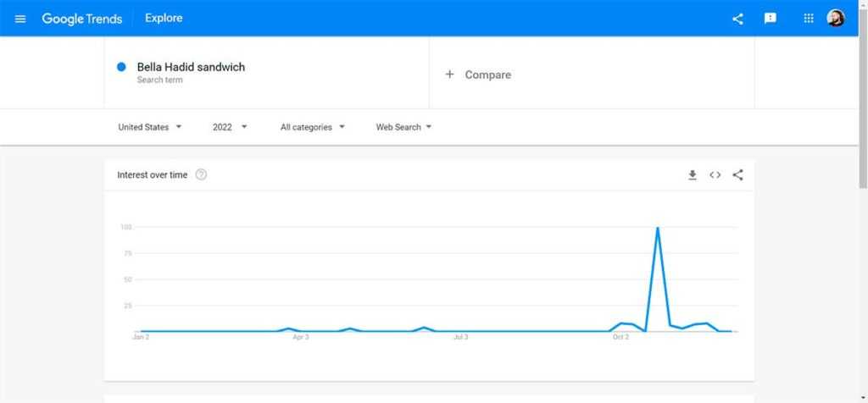Edit the Bella Hadid sandwich search term
868x403 pixels.
191,67
